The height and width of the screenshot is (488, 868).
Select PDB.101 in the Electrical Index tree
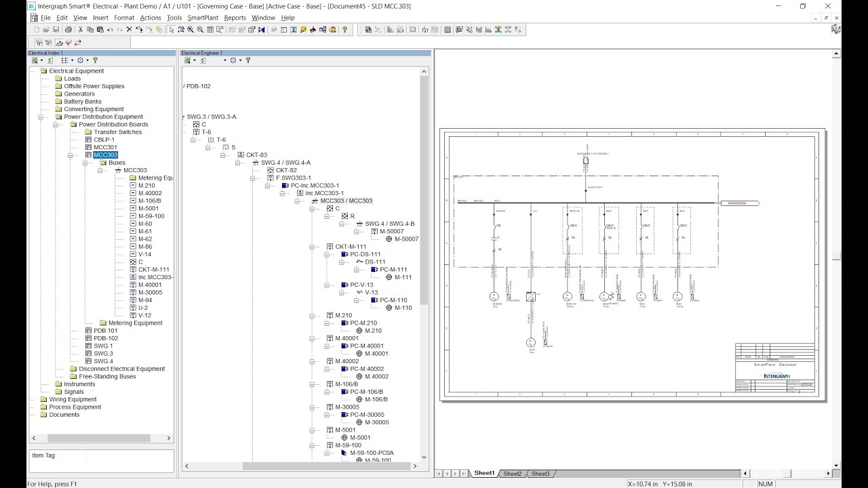point(106,331)
